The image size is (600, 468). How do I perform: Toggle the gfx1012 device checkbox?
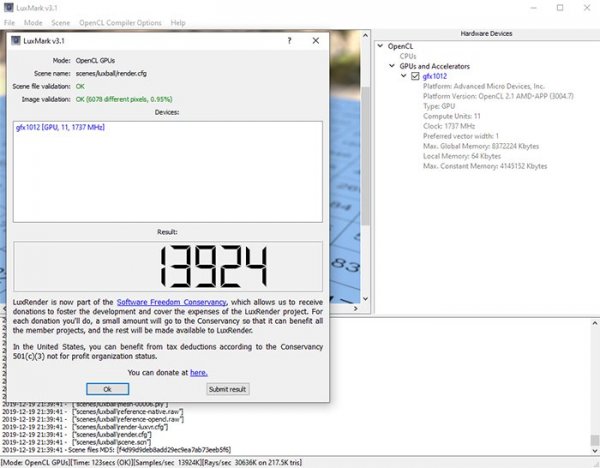click(415, 76)
